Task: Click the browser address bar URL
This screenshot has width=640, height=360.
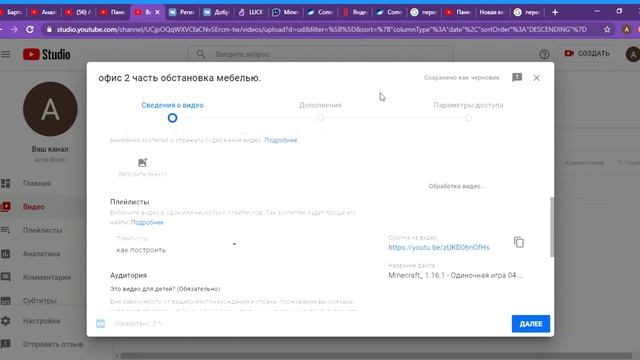Action: pyautogui.click(x=321, y=29)
